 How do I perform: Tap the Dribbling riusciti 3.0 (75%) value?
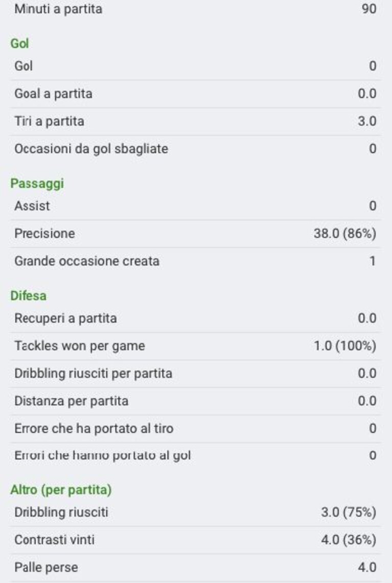pyautogui.click(x=349, y=512)
